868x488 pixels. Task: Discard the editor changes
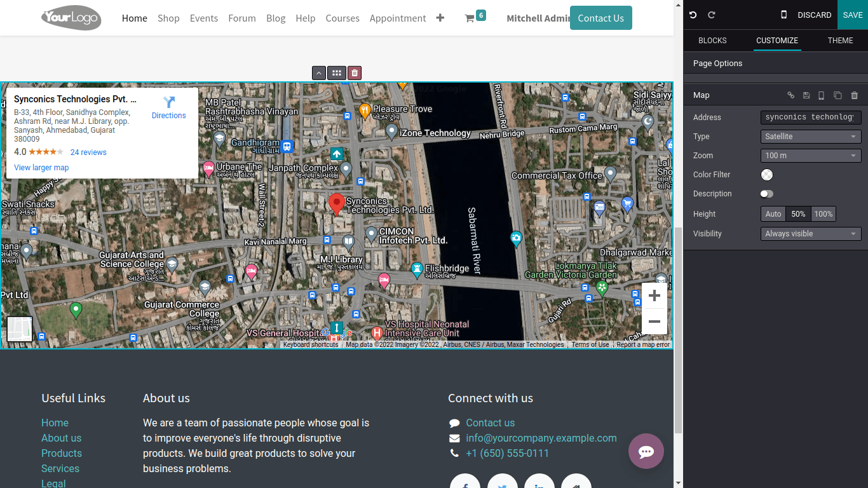[815, 15]
